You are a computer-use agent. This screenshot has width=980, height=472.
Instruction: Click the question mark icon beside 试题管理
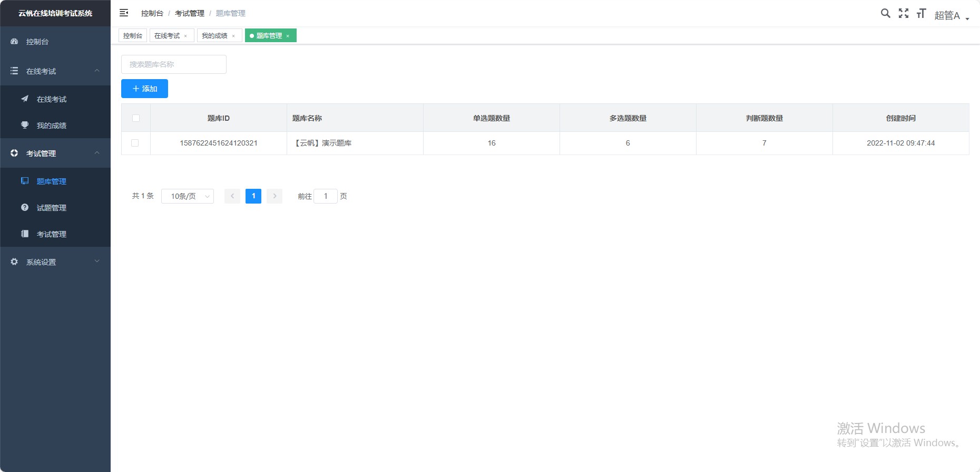coord(25,207)
